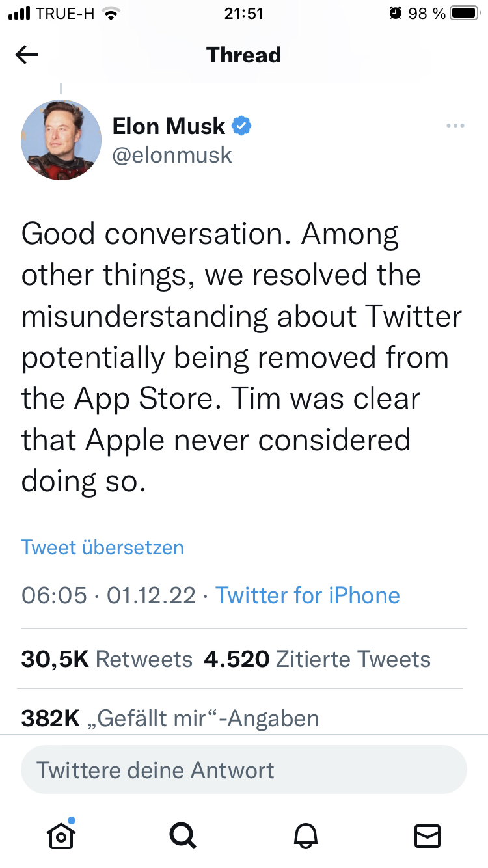Open the "Twitter for iPhone" source link
Screen dimensions: 488x868
(307, 595)
